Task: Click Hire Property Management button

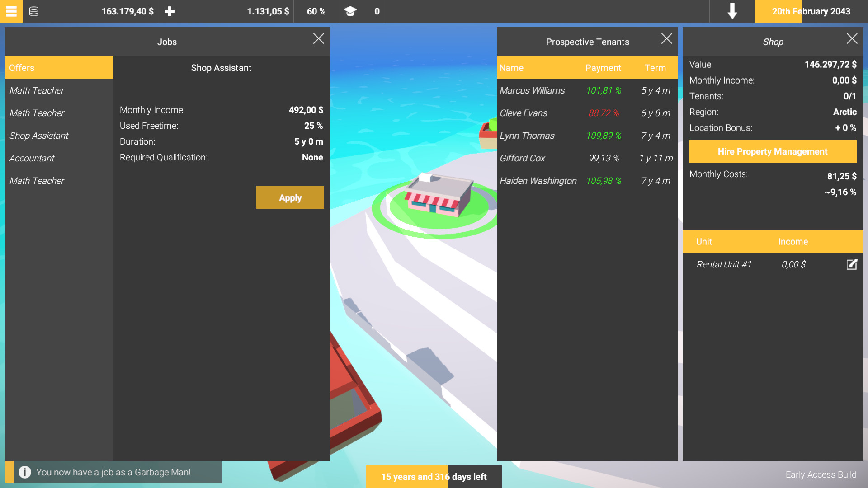Action: 773,151
